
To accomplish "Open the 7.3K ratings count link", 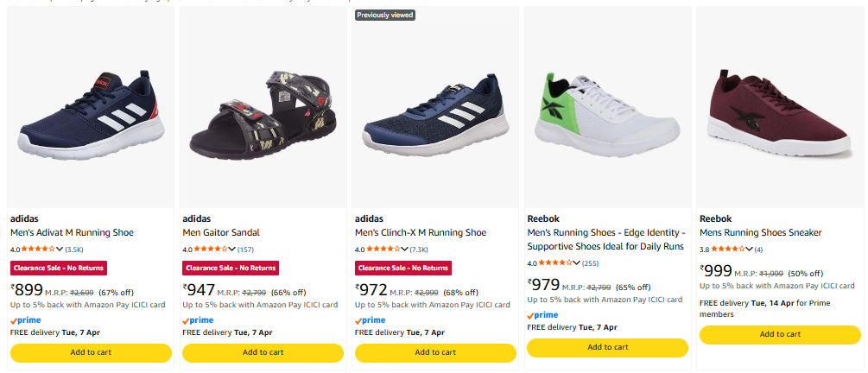I will (419, 250).
